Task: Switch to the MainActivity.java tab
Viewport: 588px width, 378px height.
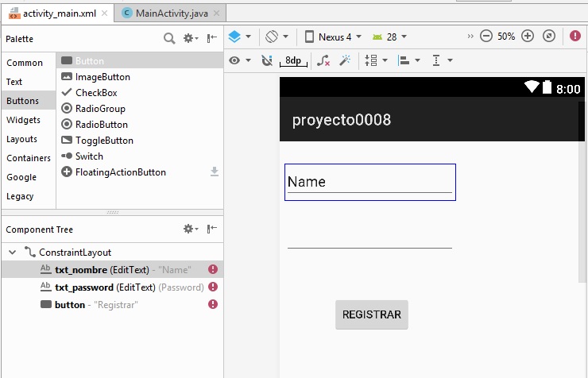Action: [x=172, y=13]
